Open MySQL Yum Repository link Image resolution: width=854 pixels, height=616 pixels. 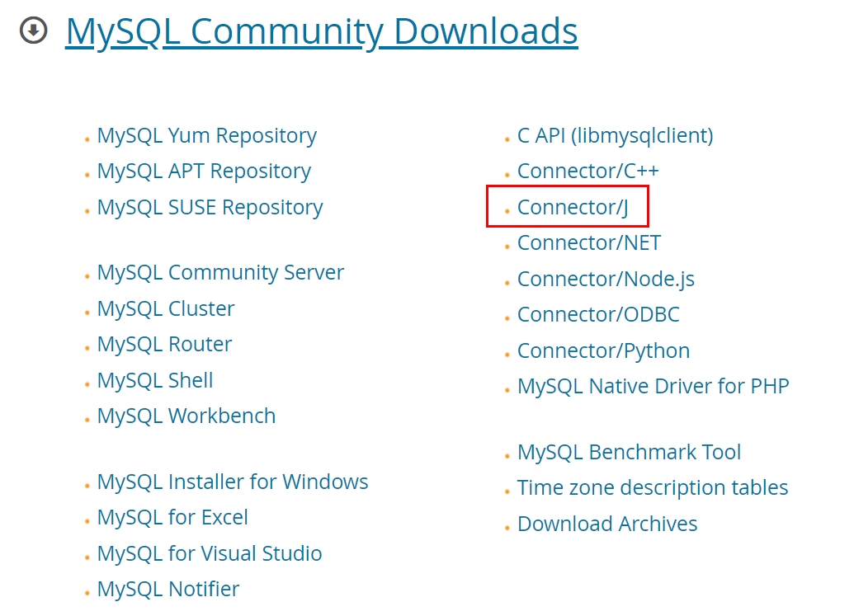(x=207, y=135)
